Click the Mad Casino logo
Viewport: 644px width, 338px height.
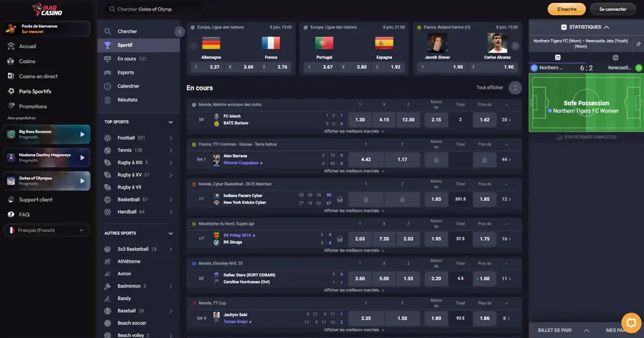47,10
